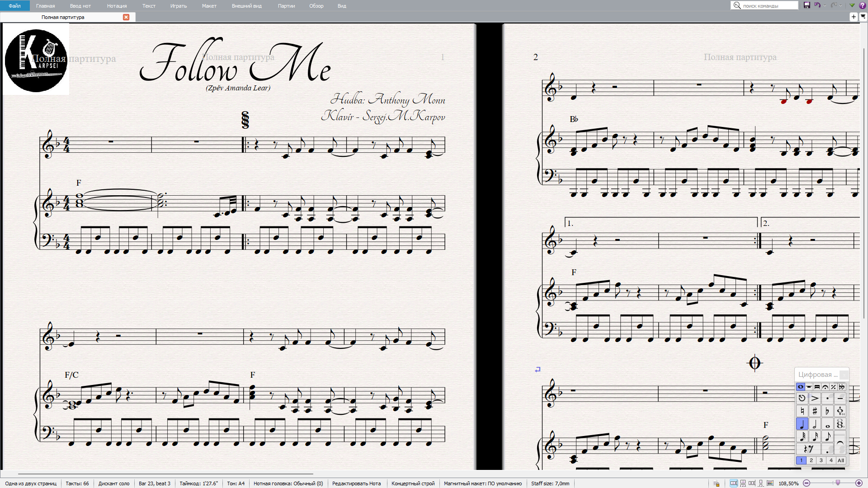The height and width of the screenshot is (488, 868).
Task: Collapse ribbon with green triangle
Action: 852,5
